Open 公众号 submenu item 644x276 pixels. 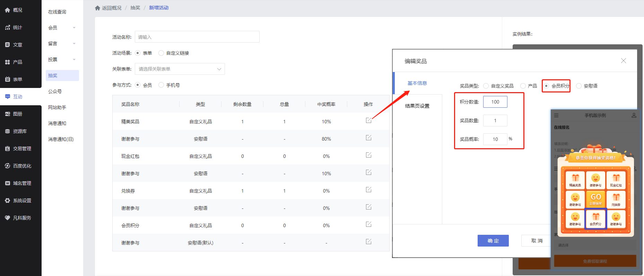55,91
